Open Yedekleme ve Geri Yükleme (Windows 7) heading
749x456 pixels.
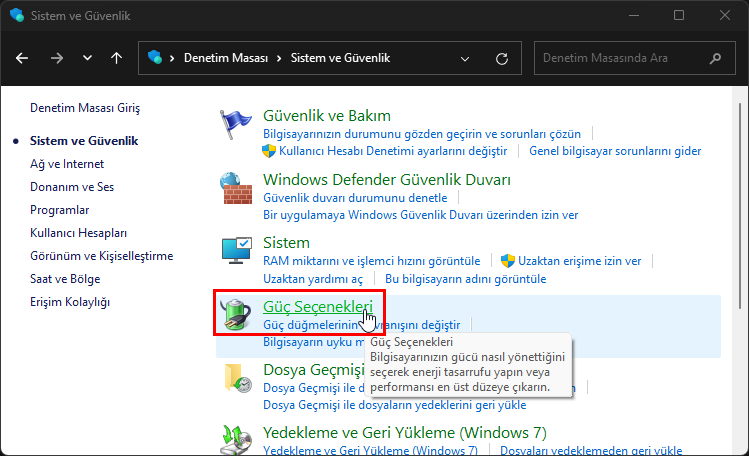(x=405, y=433)
